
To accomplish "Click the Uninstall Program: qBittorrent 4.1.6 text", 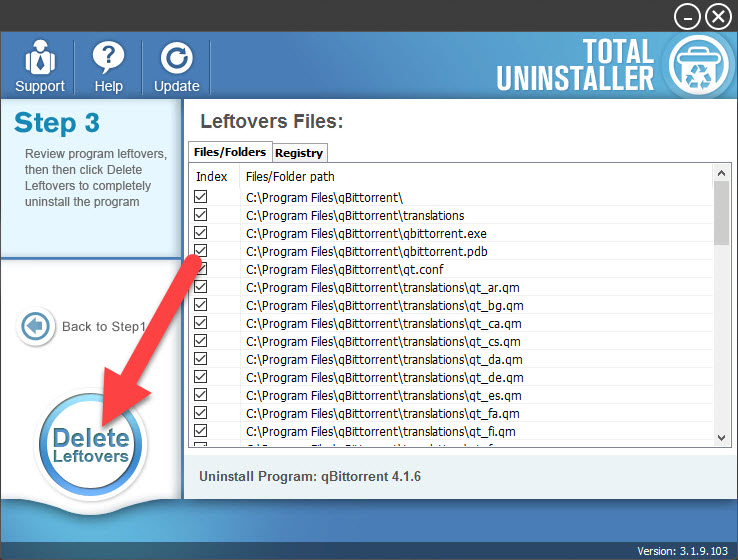I will click(x=310, y=476).
